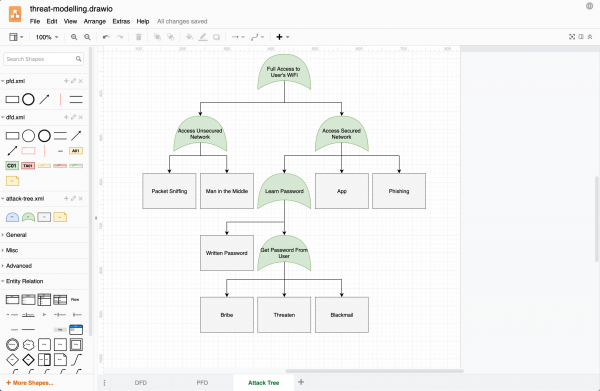This screenshot has height=391, width=600.
Task: Click the All changes saved status
Action: pos(182,21)
